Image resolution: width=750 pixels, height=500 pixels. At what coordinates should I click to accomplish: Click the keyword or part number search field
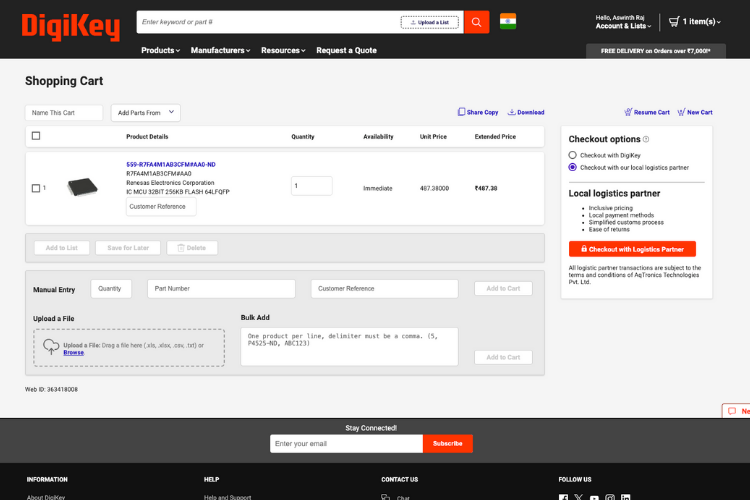268,22
